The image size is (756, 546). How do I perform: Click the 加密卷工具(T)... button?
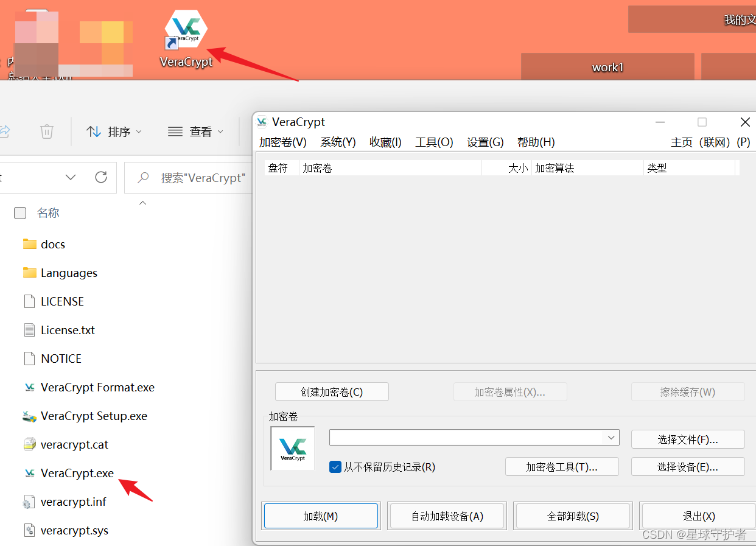click(562, 467)
